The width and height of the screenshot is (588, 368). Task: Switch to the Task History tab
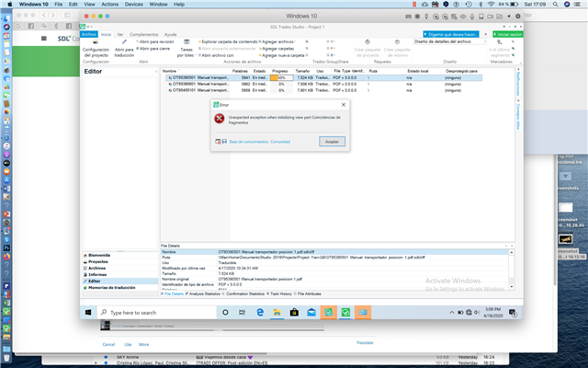pos(279,294)
